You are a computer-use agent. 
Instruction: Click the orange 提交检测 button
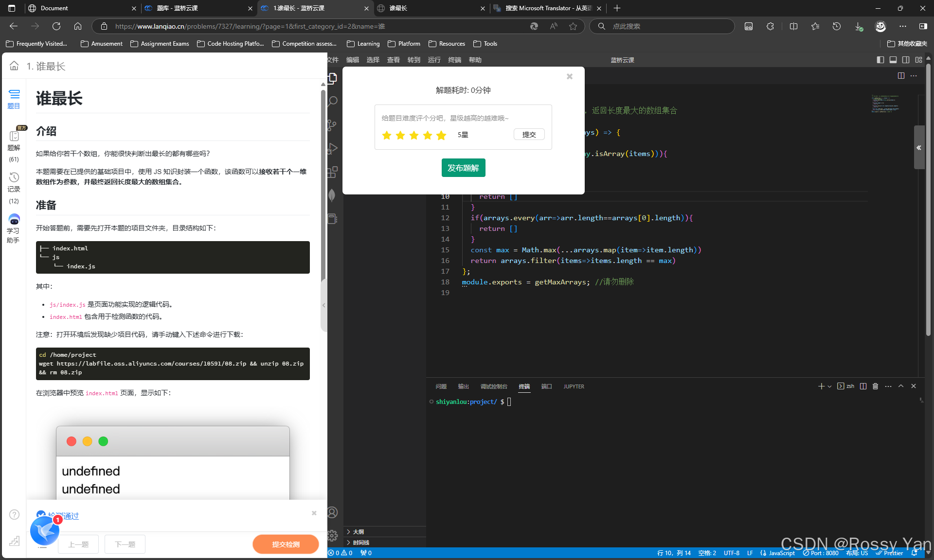click(286, 544)
